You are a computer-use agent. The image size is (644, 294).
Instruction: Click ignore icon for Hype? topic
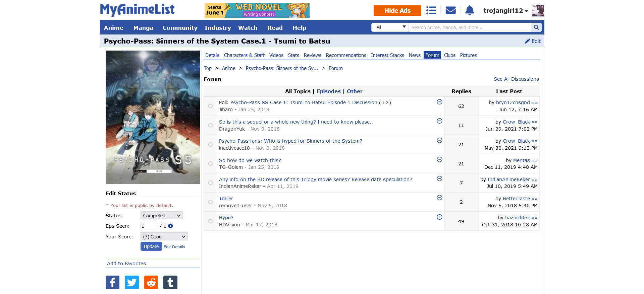pyautogui.click(x=439, y=217)
